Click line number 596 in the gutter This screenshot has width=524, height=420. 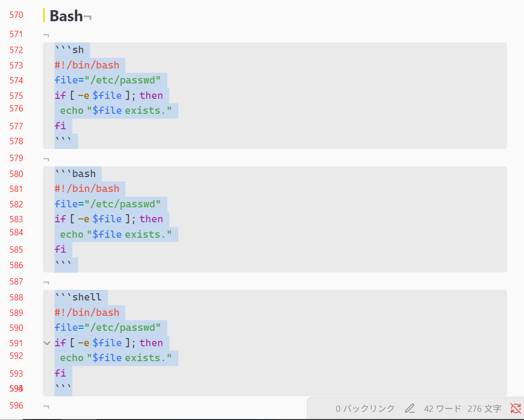pos(16,406)
